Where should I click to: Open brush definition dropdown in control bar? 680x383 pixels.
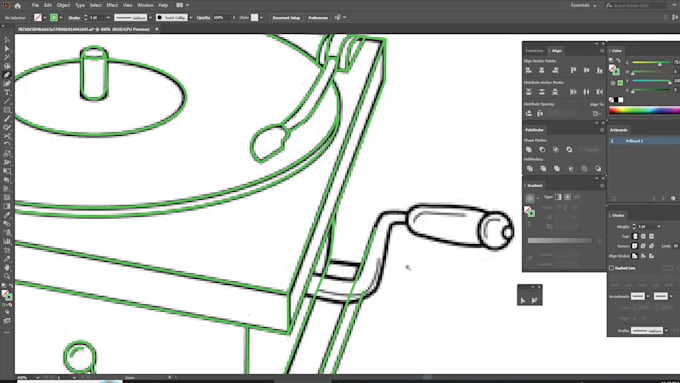tap(190, 18)
